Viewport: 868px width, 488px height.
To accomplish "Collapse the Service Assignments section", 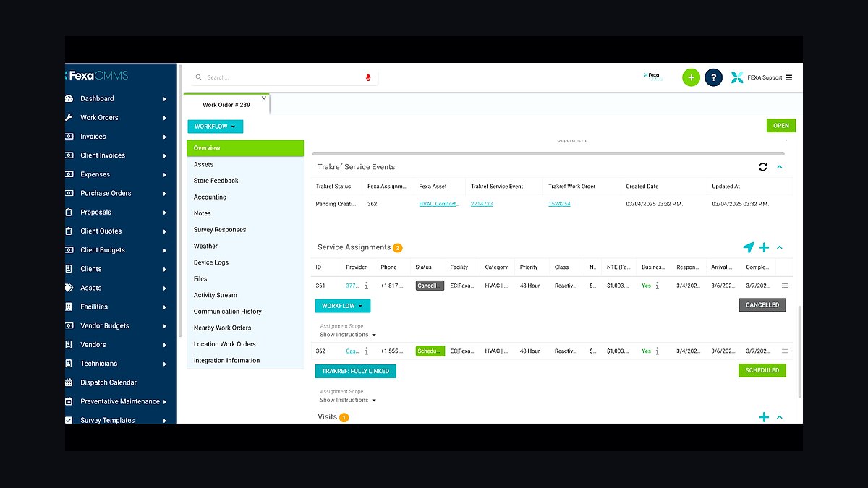I will tap(780, 247).
